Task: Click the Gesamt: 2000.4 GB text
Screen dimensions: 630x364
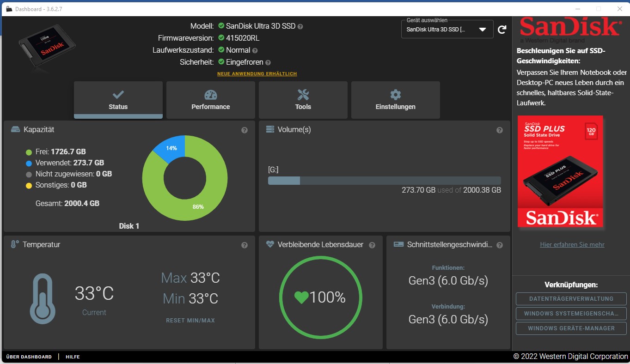Action: pos(67,203)
